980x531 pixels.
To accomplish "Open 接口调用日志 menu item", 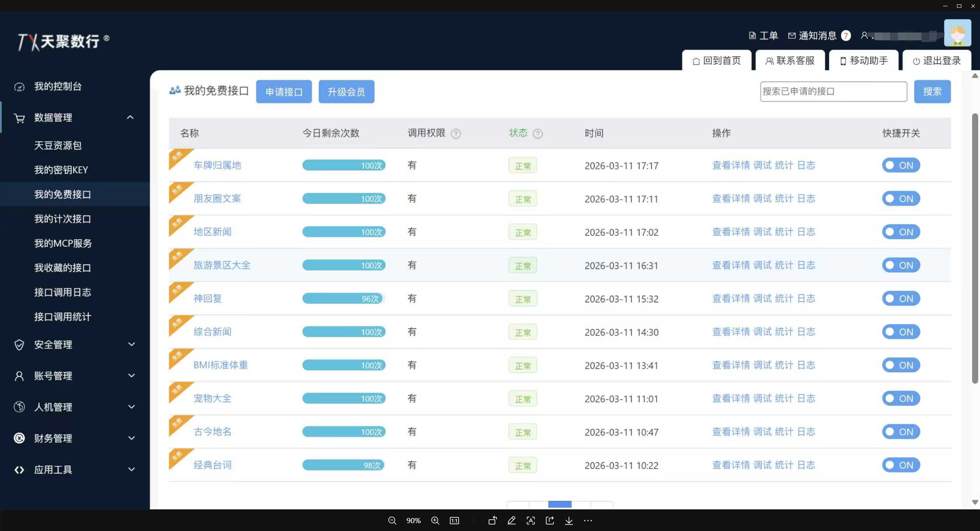I will click(63, 292).
